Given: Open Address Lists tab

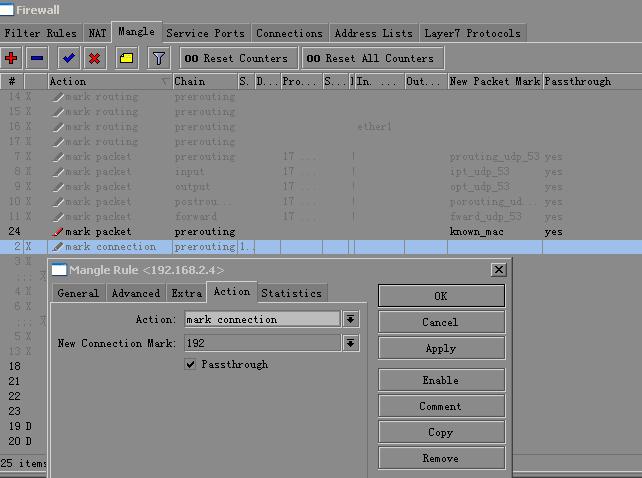Looking at the screenshot, I should click(373, 33).
